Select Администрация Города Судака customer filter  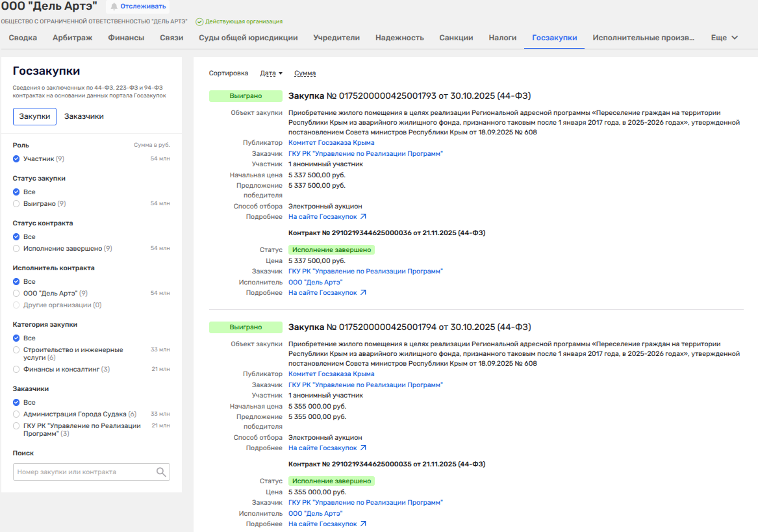pos(17,414)
